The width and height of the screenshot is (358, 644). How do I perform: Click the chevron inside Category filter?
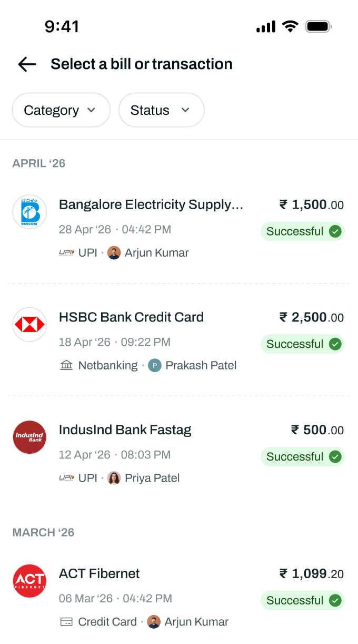[x=91, y=110]
